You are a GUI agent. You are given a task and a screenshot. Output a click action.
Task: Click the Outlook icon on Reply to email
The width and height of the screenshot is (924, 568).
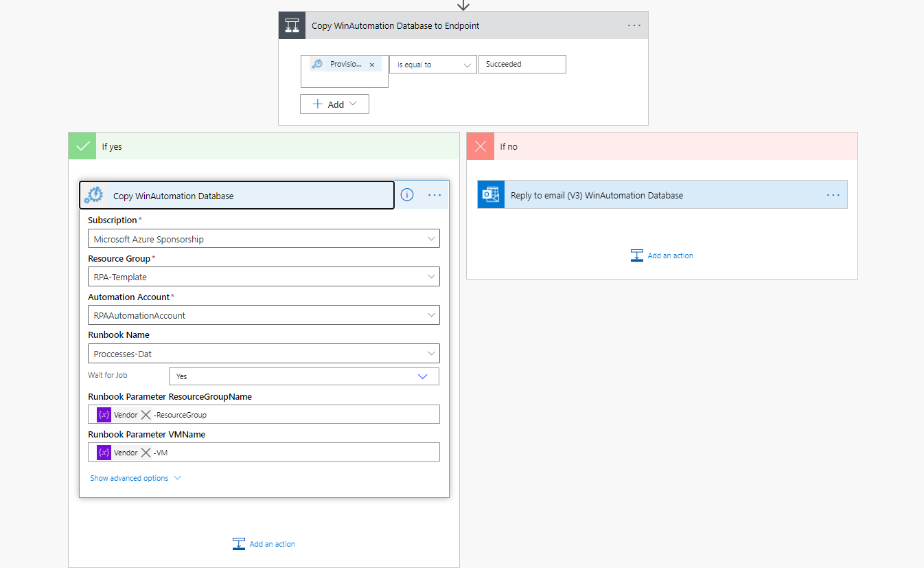click(491, 195)
